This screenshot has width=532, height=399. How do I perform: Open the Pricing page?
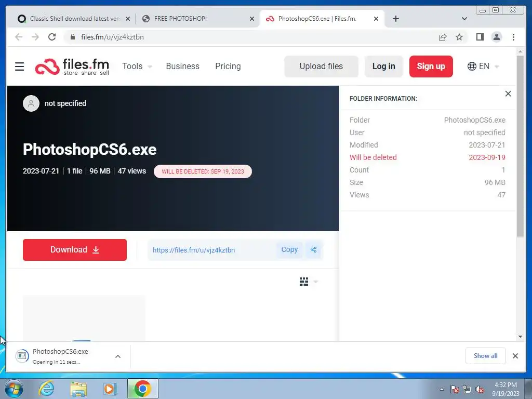(228, 66)
